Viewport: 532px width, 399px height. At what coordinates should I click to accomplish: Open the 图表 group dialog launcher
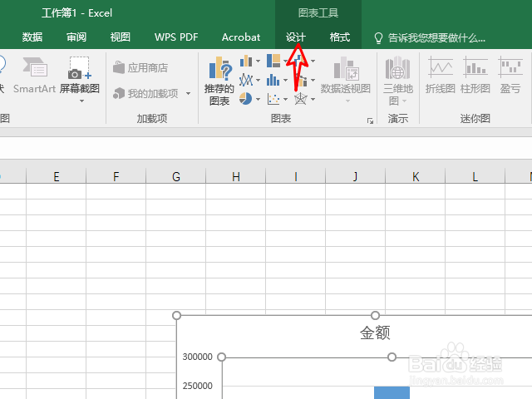370,121
